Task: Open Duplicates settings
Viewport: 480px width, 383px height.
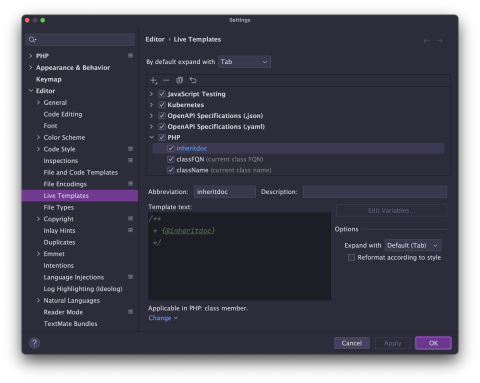Action: [59, 242]
